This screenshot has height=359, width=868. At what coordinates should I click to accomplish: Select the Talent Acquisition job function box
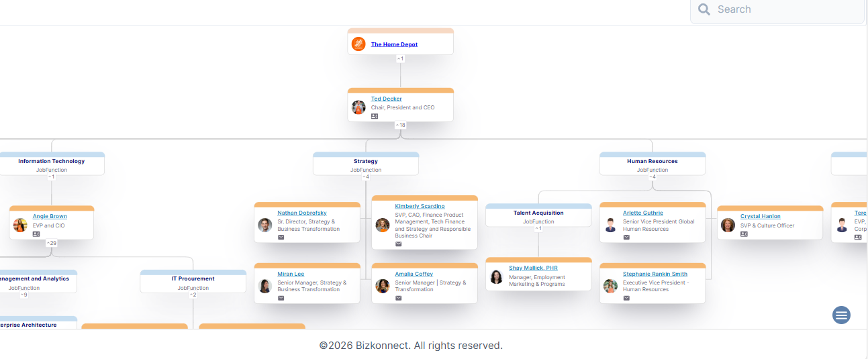(538, 215)
